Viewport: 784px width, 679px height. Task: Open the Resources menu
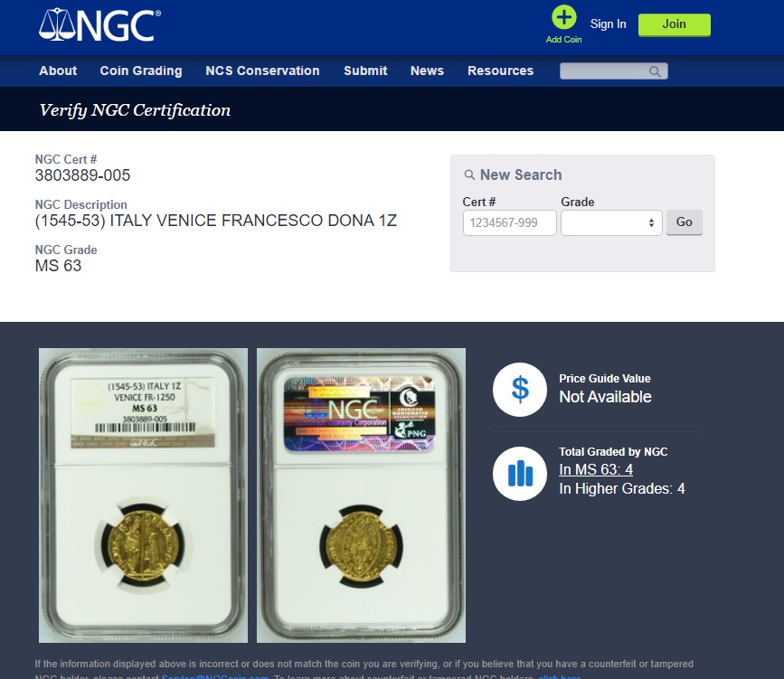pos(500,71)
